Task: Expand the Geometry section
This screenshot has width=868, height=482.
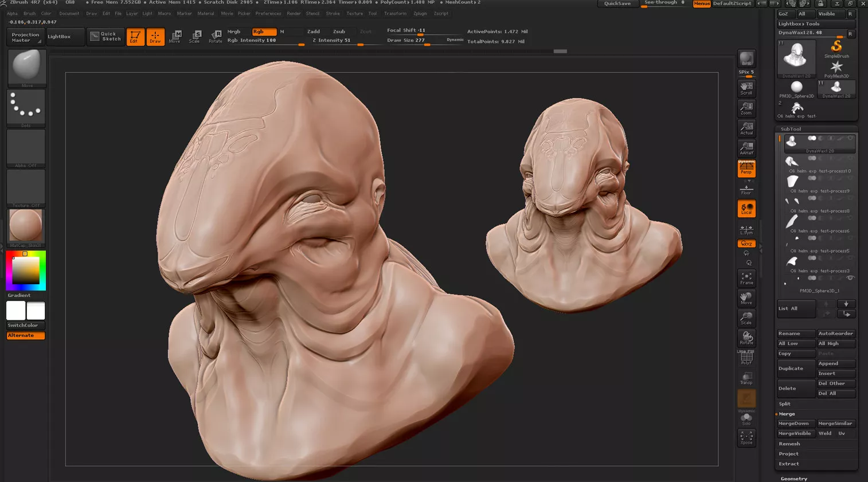Action: 793,479
